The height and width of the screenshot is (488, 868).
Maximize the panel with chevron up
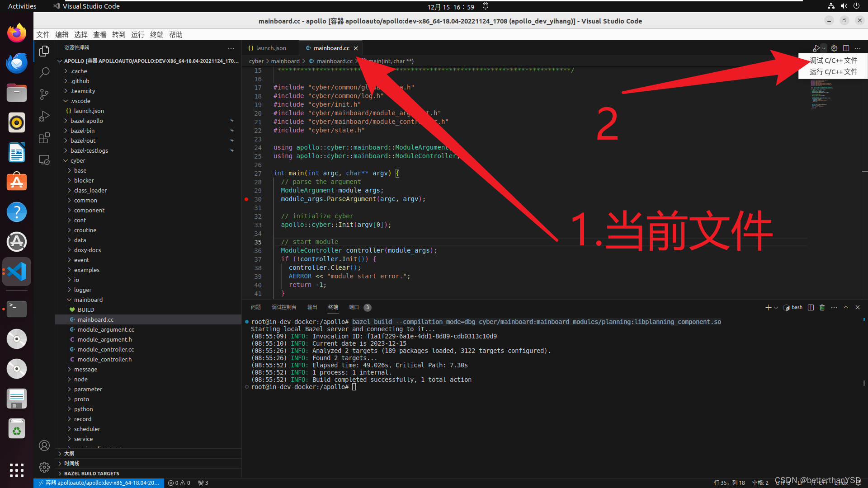pos(846,307)
